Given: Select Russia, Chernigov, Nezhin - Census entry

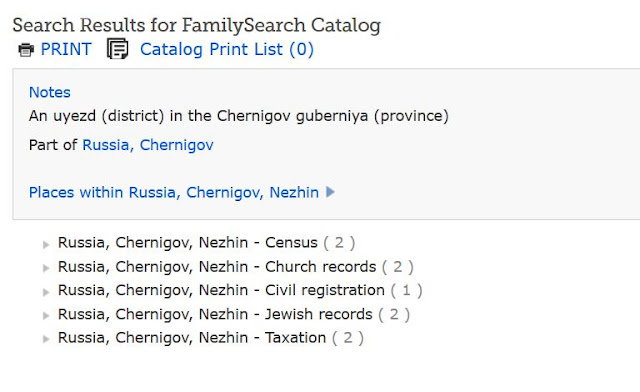Looking at the screenshot, I should [x=188, y=243].
